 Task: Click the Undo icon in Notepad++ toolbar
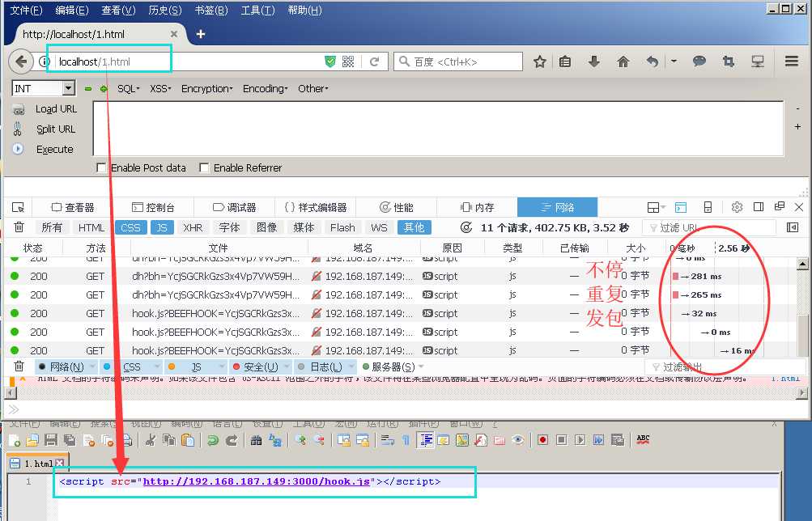coord(212,440)
